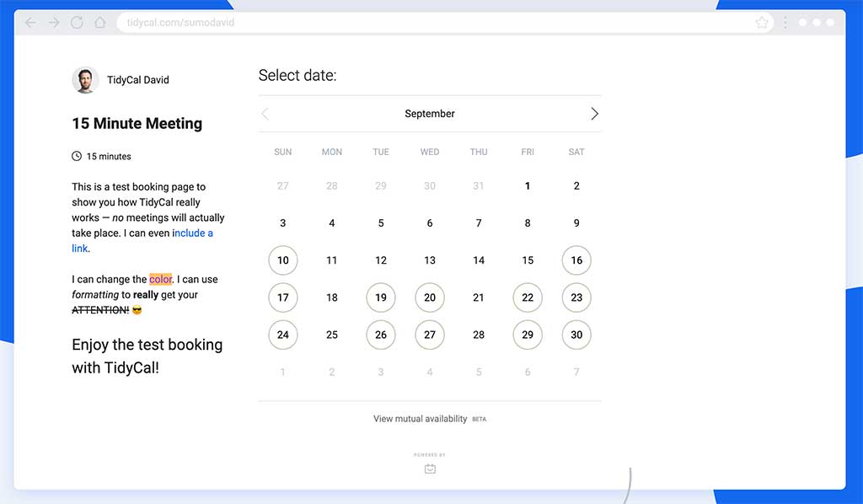The image size is (863, 504).
Task: Go to next month with right chevron
Action: [x=594, y=114]
